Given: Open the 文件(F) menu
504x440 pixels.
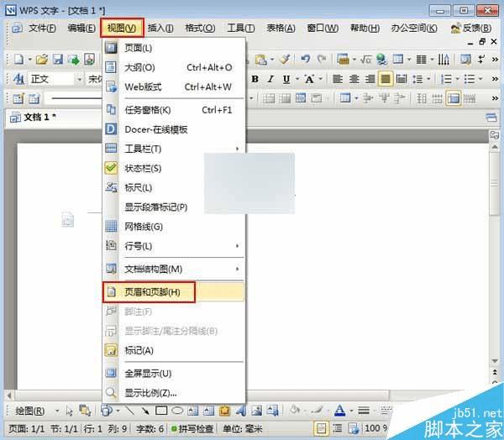Looking at the screenshot, I should click(x=42, y=29).
